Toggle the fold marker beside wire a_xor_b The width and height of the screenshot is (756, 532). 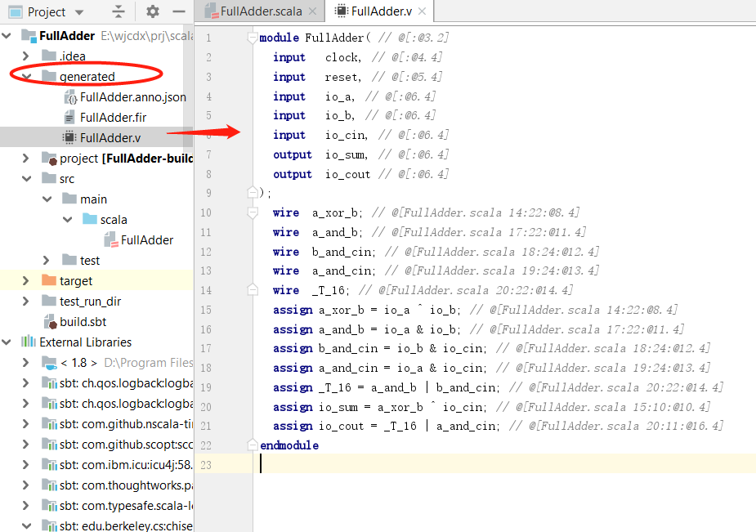pyautogui.click(x=253, y=212)
